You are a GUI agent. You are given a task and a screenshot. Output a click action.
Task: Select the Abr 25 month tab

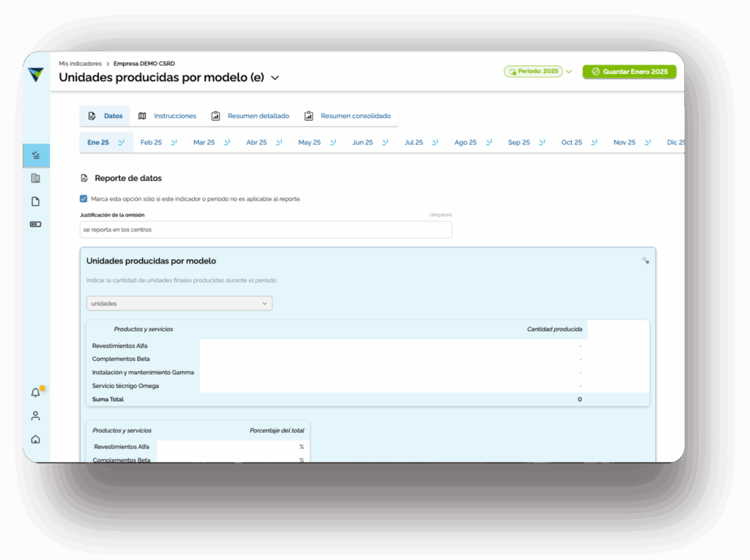click(x=256, y=143)
